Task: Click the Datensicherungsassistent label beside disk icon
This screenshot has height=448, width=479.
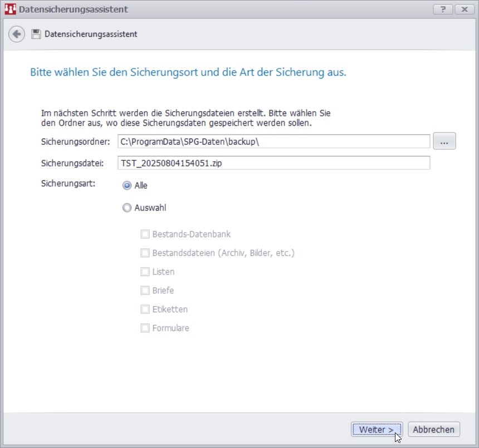Action: click(x=91, y=35)
